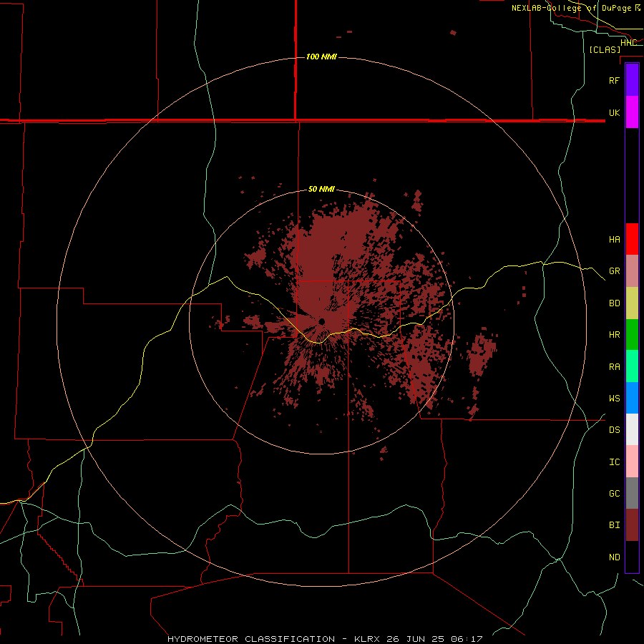The image size is (644, 644).
Task: Click the 50 NMI range ring label
Action: [321, 189]
